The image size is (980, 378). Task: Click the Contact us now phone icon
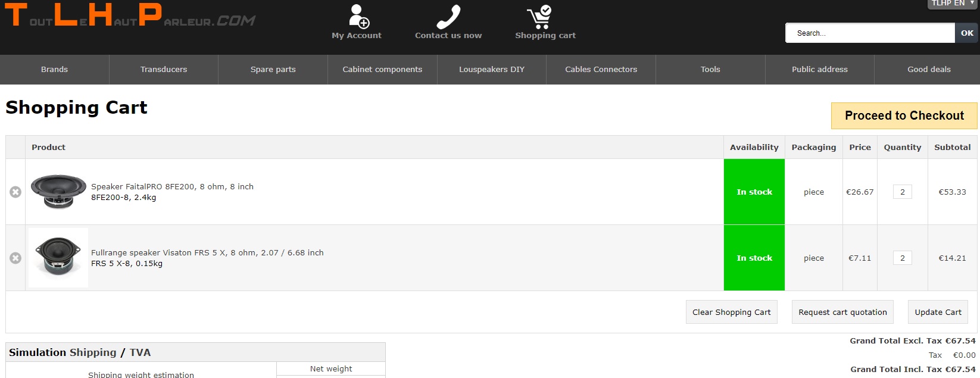[448, 17]
